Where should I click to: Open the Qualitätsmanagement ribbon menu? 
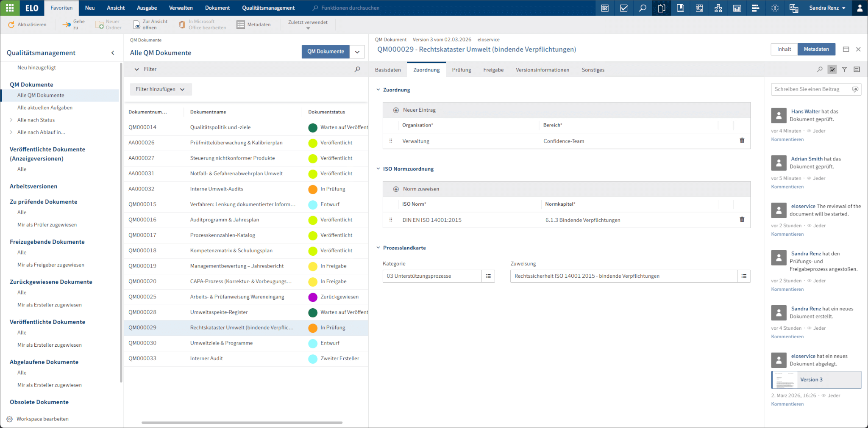268,8
